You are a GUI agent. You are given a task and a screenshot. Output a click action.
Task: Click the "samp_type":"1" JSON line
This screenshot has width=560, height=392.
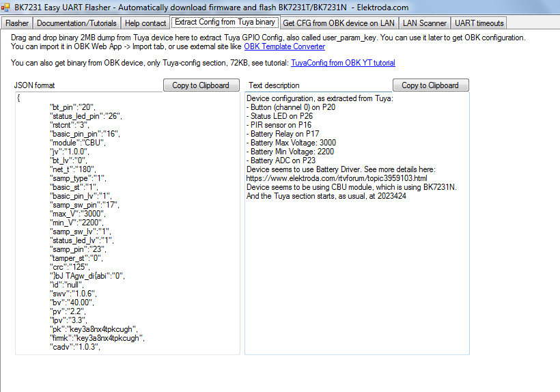(78, 178)
